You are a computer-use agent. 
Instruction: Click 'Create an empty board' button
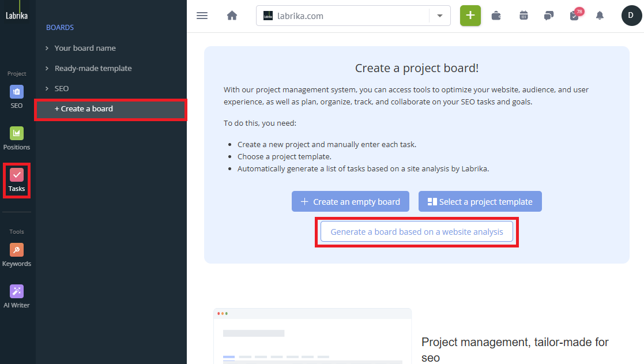click(351, 202)
